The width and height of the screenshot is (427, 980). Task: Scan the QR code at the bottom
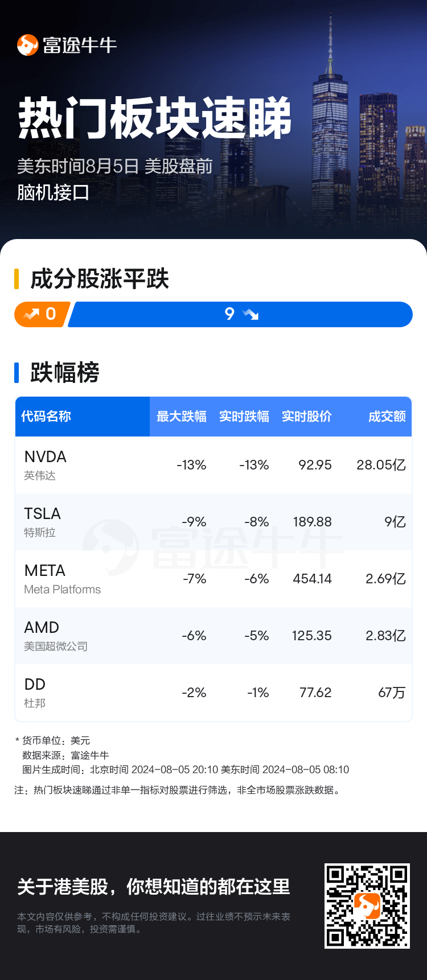click(367, 906)
